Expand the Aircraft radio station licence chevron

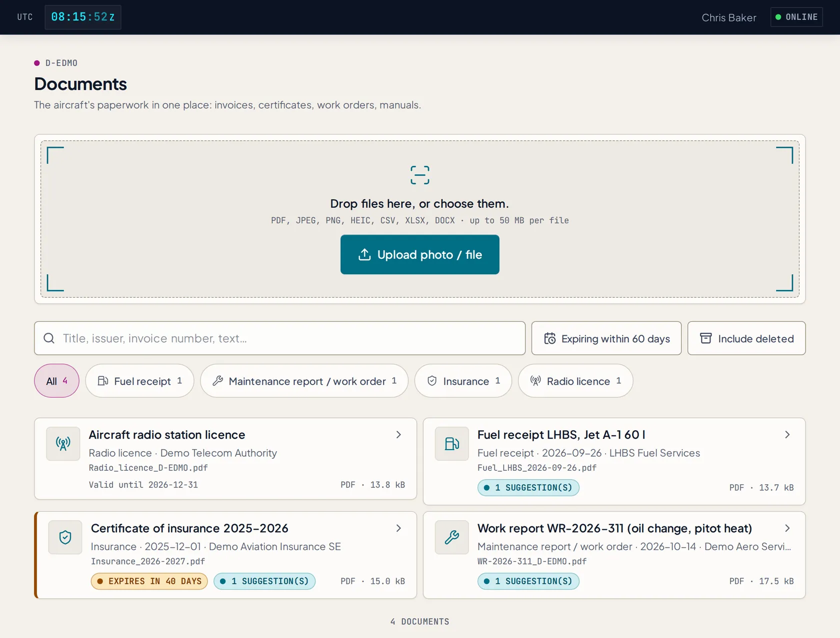click(x=398, y=435)
